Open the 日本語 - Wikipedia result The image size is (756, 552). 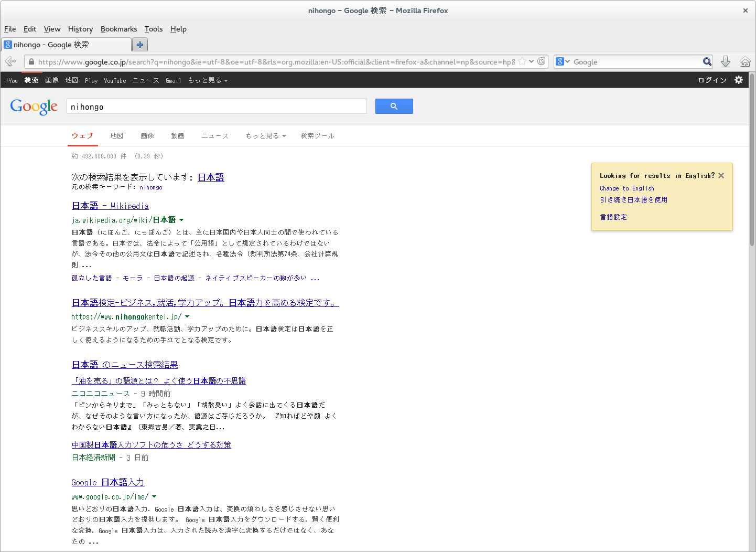coord(110,206)
